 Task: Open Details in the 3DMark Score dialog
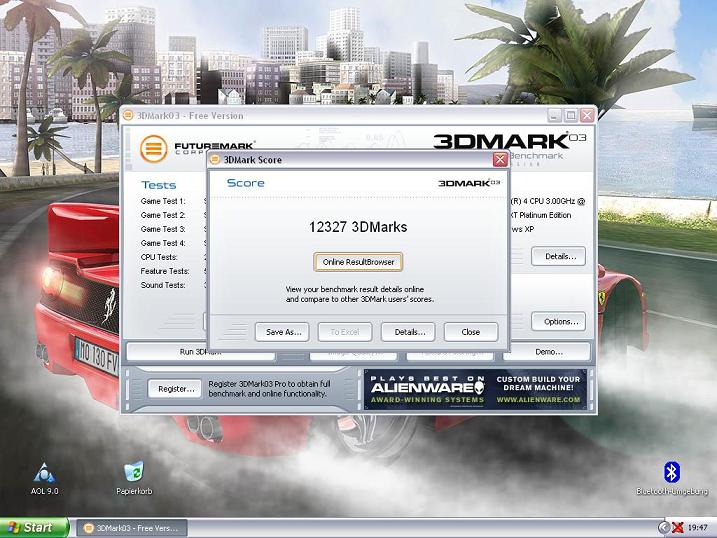point(408,332)
